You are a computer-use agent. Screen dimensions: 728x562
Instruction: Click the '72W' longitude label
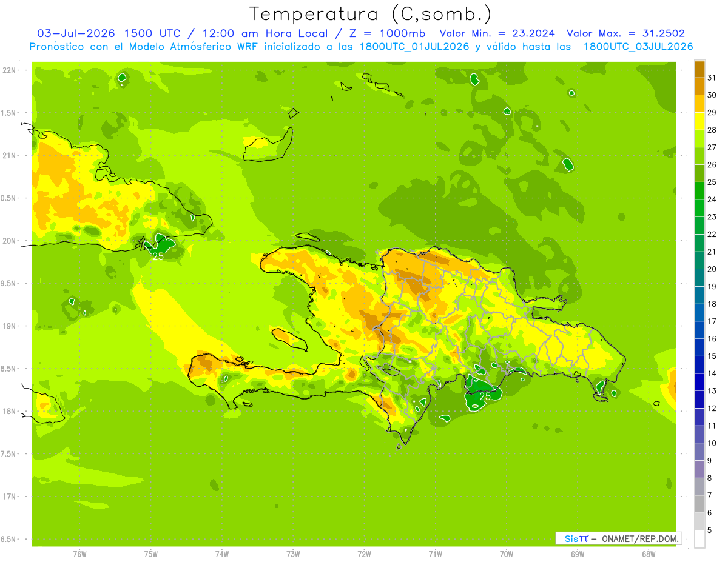coord(364,554)
